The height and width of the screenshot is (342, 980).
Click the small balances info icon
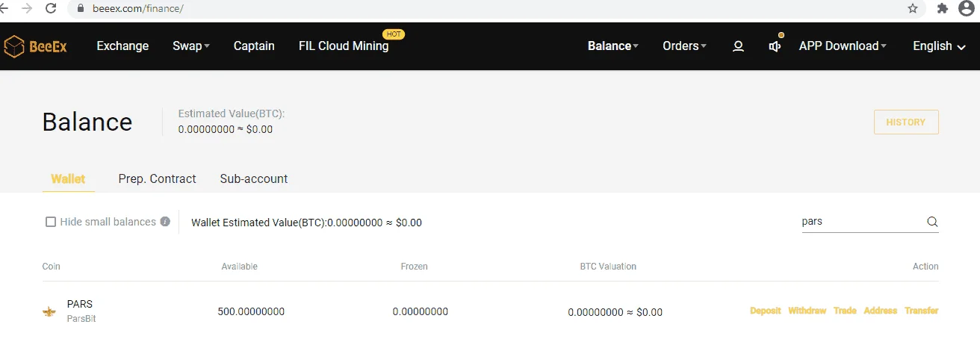pos(165,222)
